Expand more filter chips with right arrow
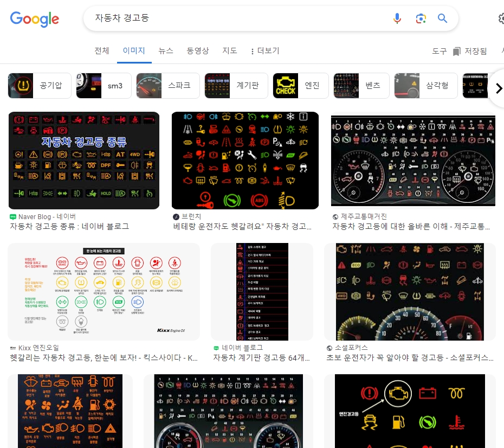 pyautogui.click(x=498, y=88)
